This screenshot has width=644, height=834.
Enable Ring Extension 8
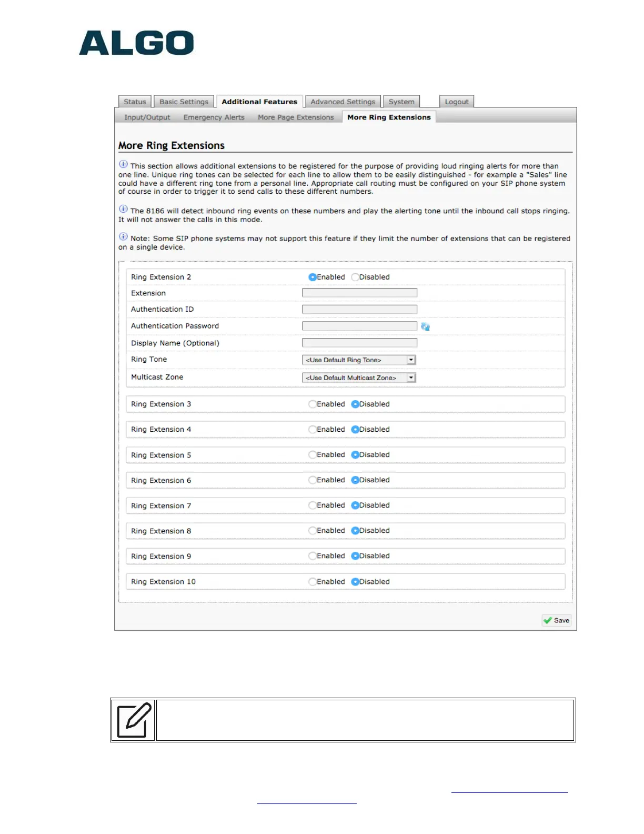tap(313, 530)
